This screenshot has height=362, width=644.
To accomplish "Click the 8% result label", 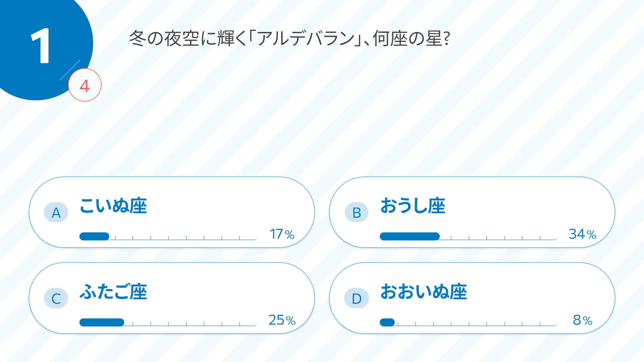I will click(582, 320).
